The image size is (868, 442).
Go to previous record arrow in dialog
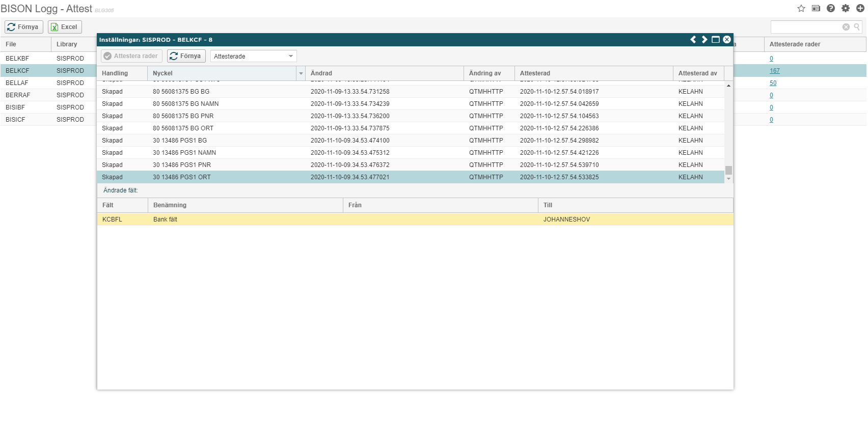click(x=693, y=40)
